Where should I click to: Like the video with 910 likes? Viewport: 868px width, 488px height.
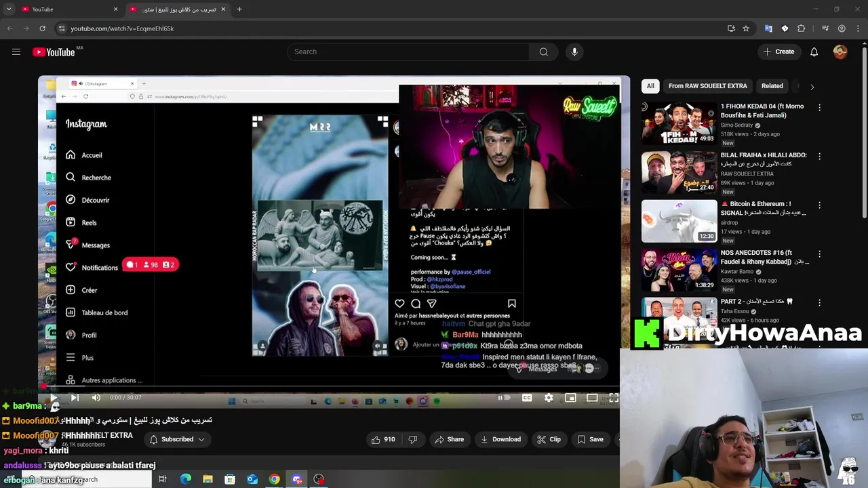[383, 439]
